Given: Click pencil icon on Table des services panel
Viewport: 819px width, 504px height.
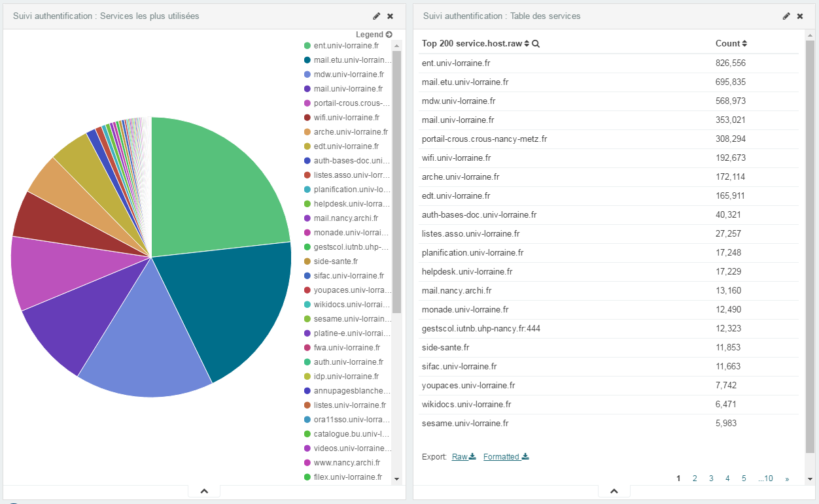Looking at the screenshot, I should click(x=786, y=16).
